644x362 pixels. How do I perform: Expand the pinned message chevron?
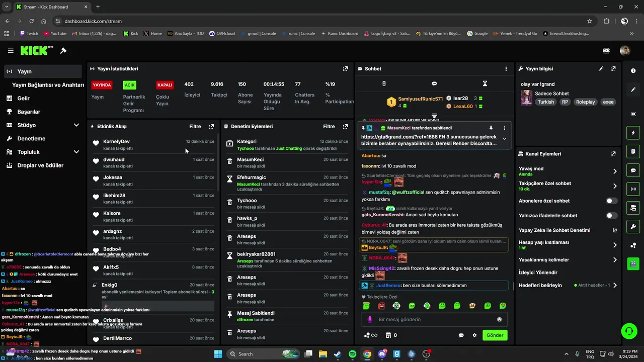coord(504,139)
